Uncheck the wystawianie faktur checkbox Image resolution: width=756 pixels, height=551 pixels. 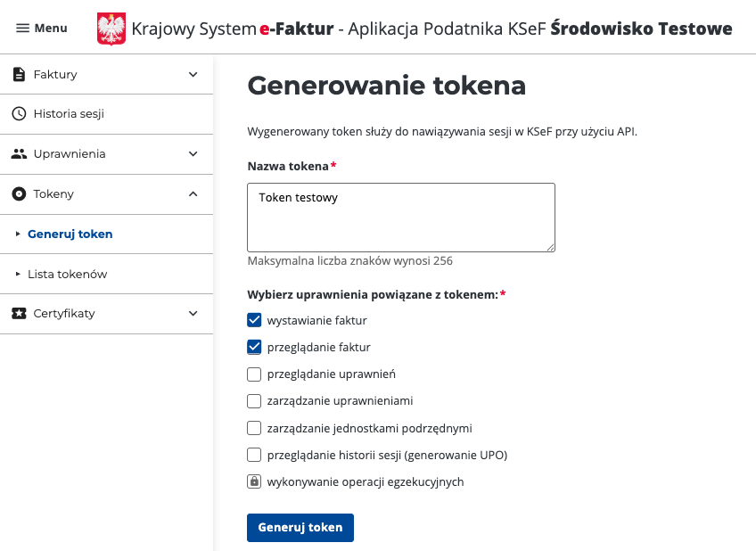(254, 320)
